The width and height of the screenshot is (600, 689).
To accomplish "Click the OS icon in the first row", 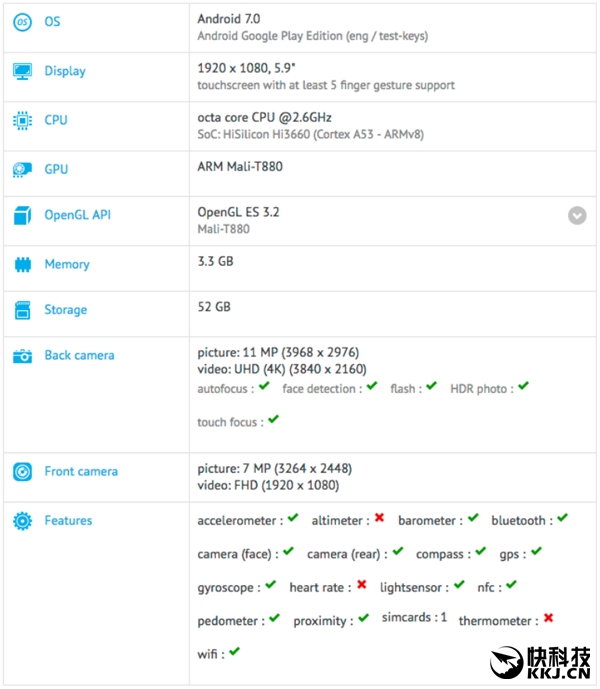I will click(x=22, y=22).
